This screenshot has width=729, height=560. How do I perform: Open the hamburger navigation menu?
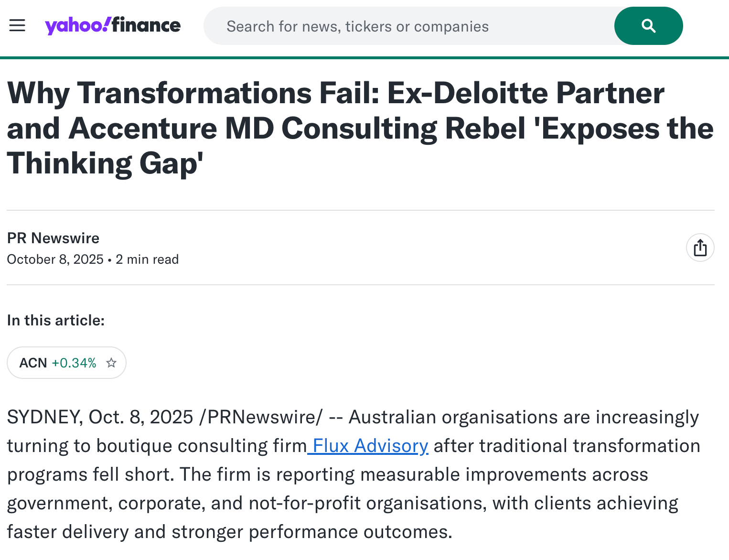coord(17,25)
